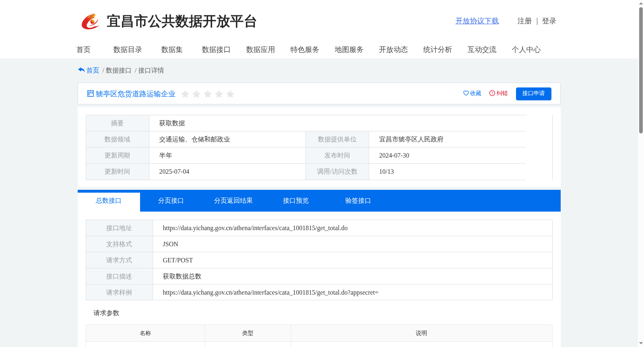Click the heart 收藏 favorite icon
644x347 pixels.
pos(466,93)
